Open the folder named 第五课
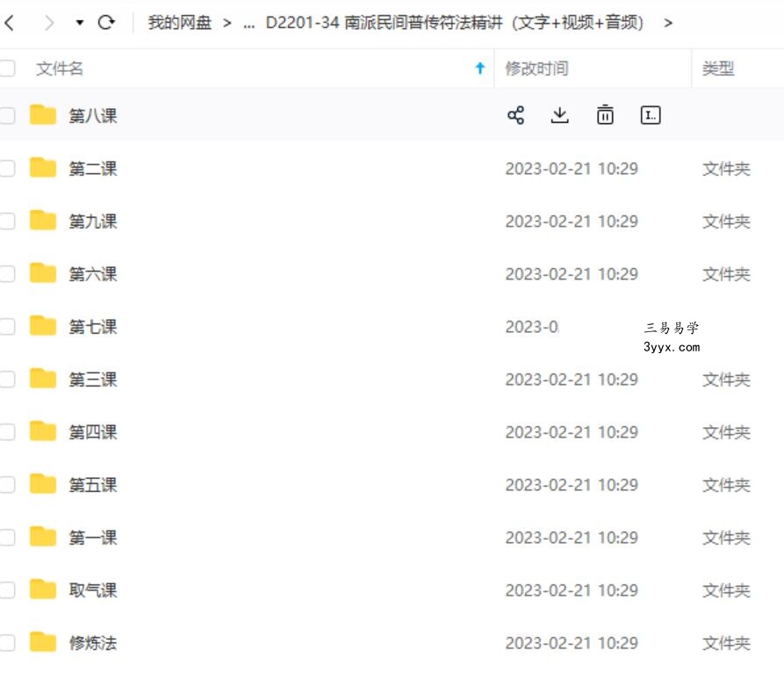The image size is (784, 673). click(93, 485)
